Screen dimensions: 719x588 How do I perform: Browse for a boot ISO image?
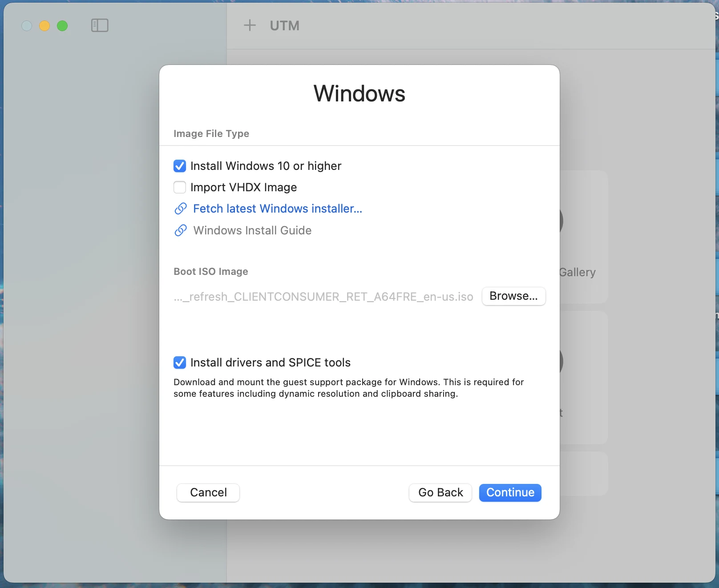[513, 296]
